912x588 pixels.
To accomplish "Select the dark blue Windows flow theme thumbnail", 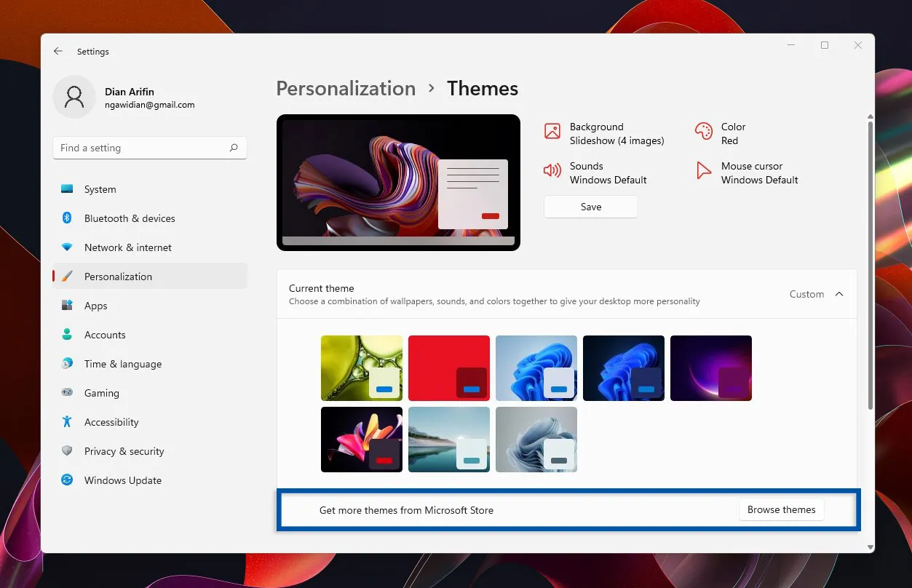I will pos(624,367).
